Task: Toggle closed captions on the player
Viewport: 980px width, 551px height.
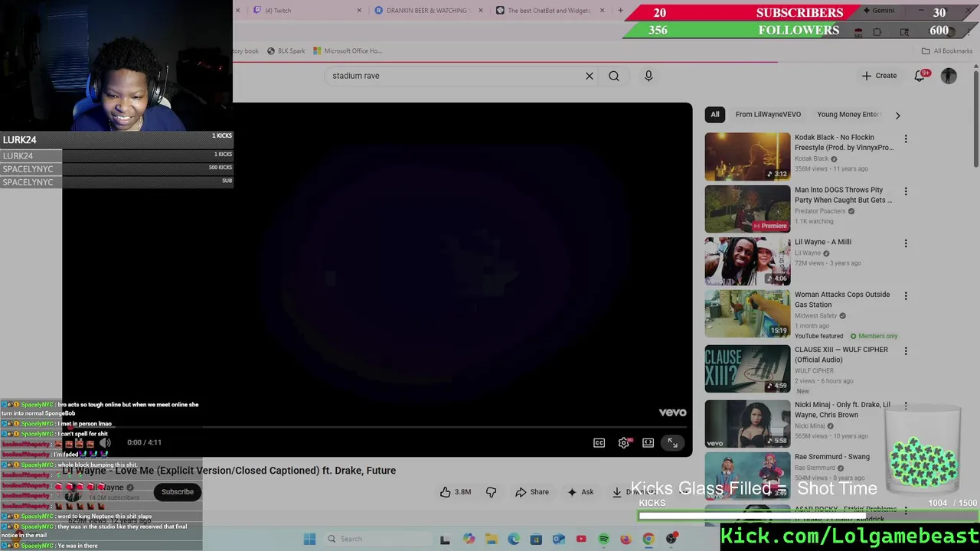Action: [x=599, y=442]
